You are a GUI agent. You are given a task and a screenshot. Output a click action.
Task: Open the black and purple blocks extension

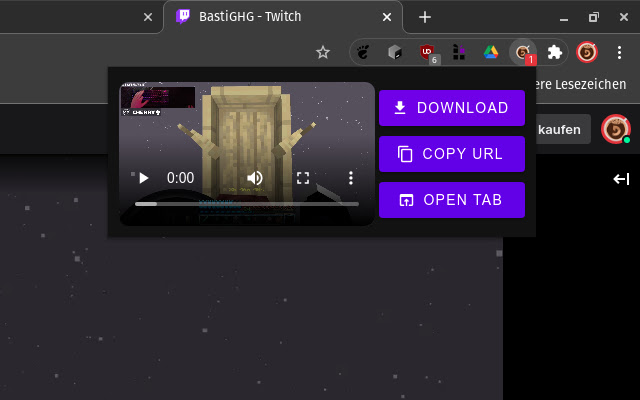pyautogui.click(x=459, y=52)
